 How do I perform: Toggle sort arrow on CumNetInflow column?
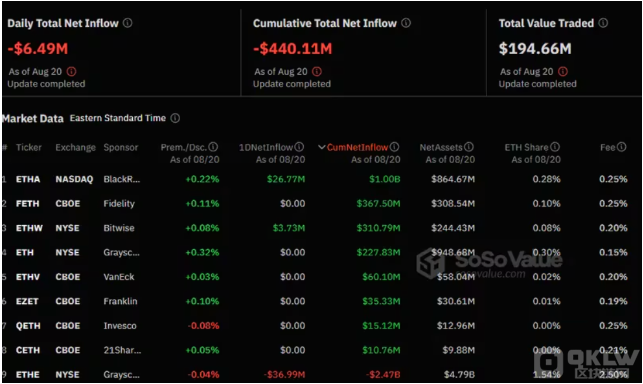tap(322, 147)
